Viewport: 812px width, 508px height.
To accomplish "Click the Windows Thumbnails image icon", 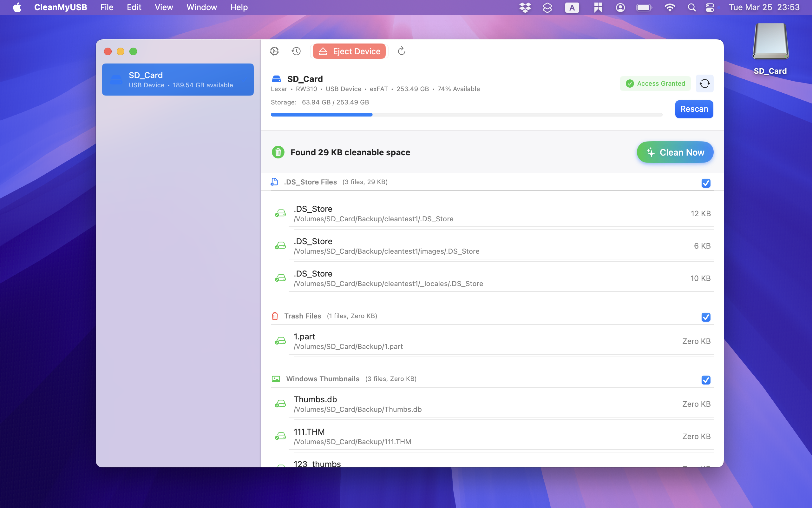I will point(276,379).
